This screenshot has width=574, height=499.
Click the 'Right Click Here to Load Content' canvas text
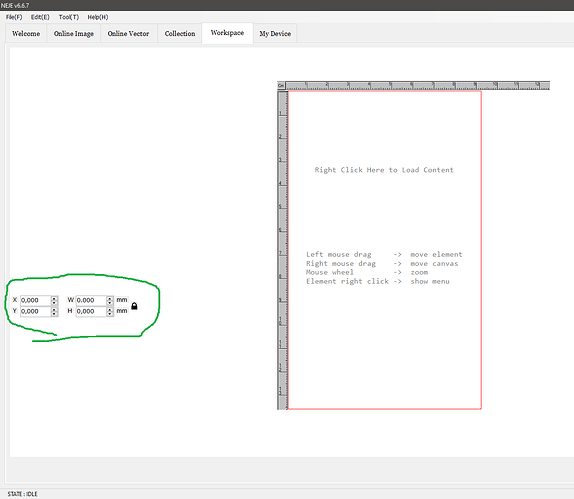(x=384, y=170)
